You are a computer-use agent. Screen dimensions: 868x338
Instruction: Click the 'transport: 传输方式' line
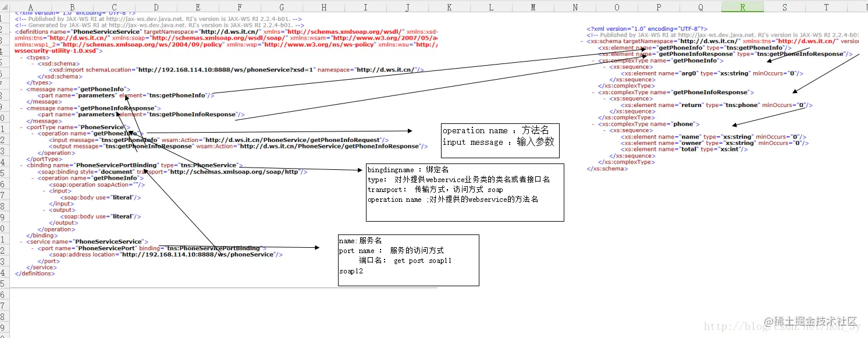435,190
